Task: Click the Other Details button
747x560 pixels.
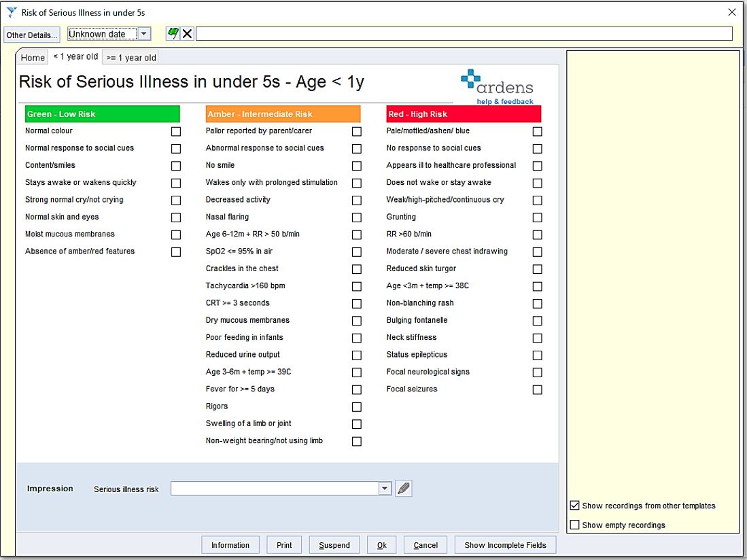Action: tap(32, 35)
